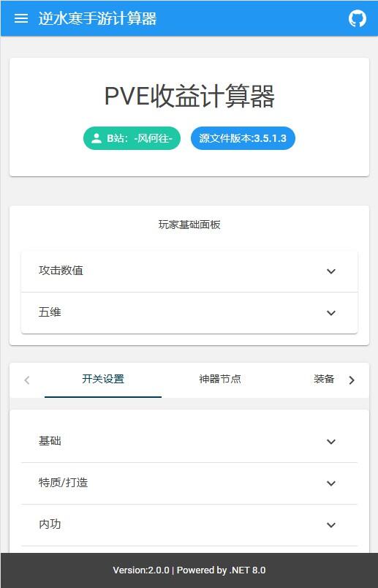
Task: Click the PVE收益计算器 heading
Action: pos(189,97)
